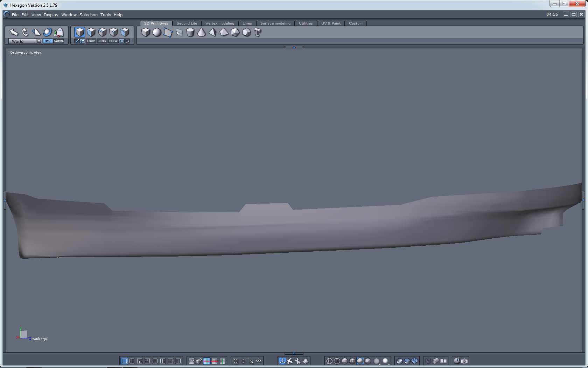Open the Edit menu
Screen dimensions: 588x368
[x=25, y=15]
